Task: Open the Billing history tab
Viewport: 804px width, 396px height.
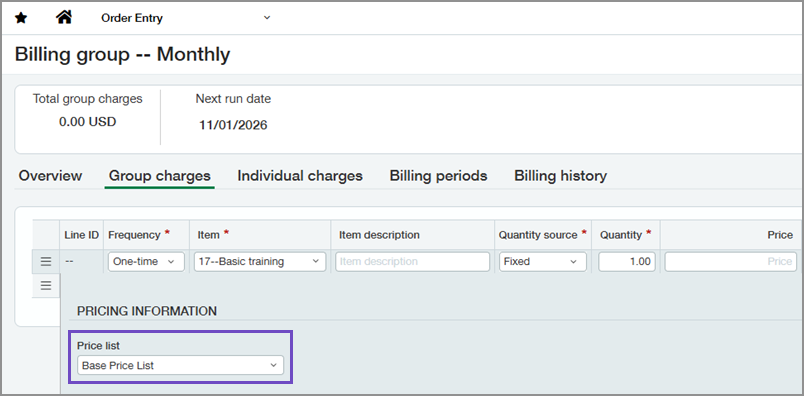Action: (x=560, y=176)
